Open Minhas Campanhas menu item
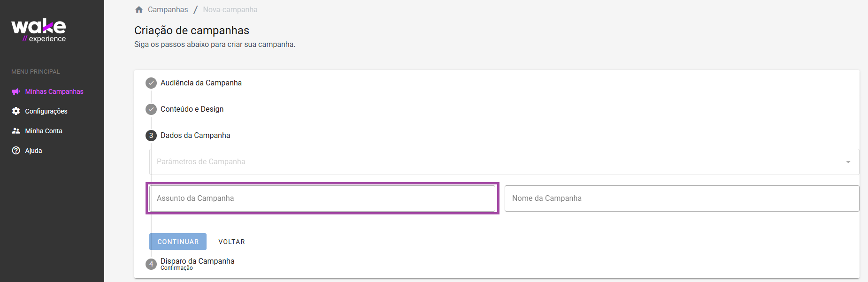The height and width of the screenshot is (282, 868). point(54,91)
